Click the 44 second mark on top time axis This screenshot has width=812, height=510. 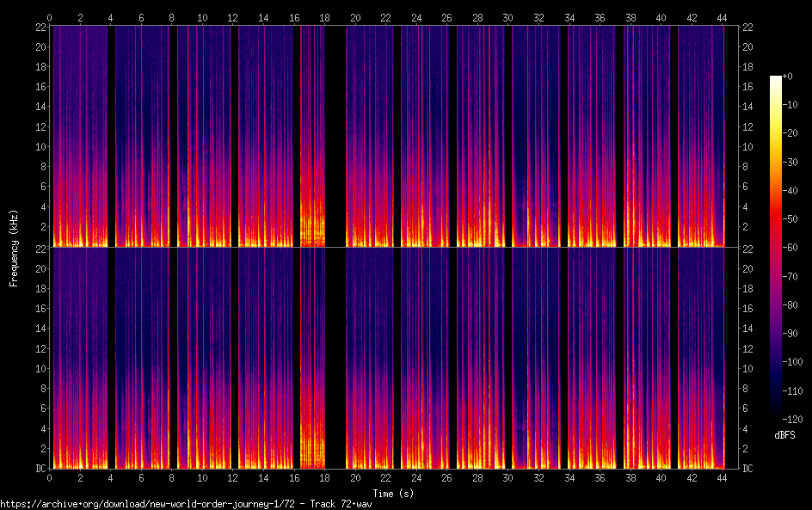[720, 17]
